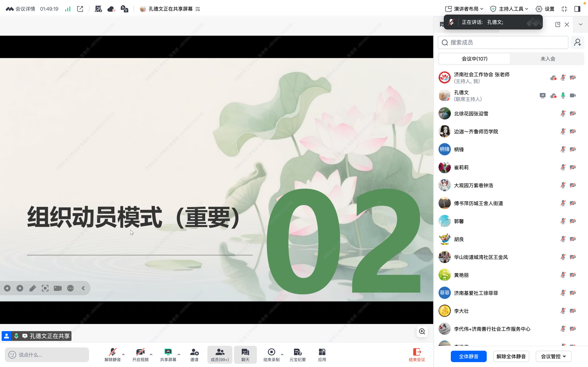Open the 应用 apps icon

coord(322,354)
